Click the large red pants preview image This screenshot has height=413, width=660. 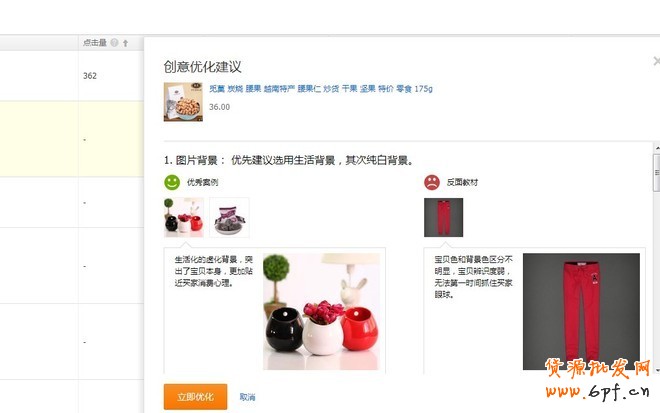point(581,312)
